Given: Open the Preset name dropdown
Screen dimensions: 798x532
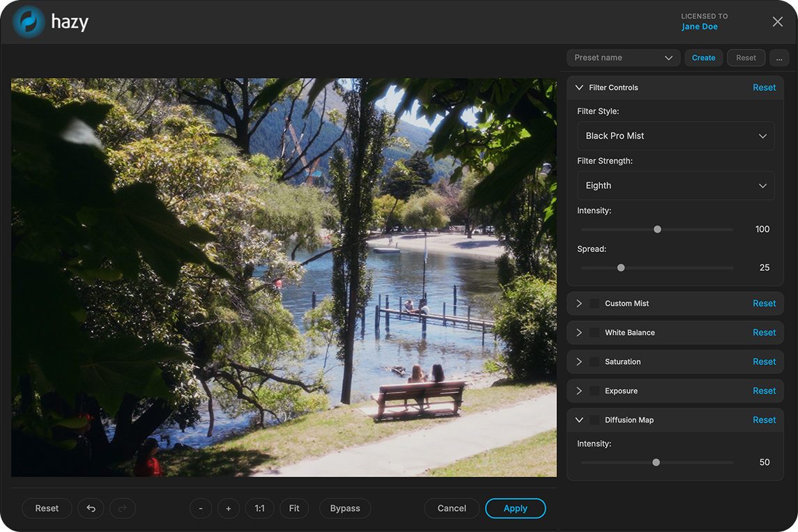Looking at the screenshot, I should [x=624, y=58].
